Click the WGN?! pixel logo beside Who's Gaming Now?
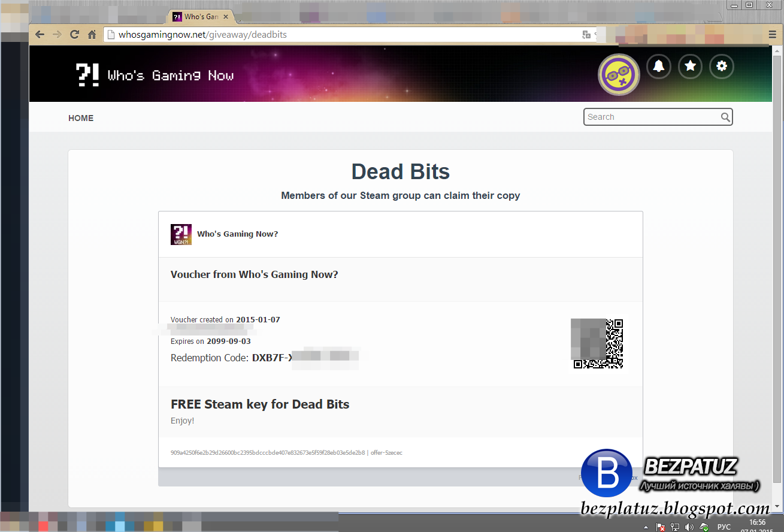784x532 pixels. (181, 234)
